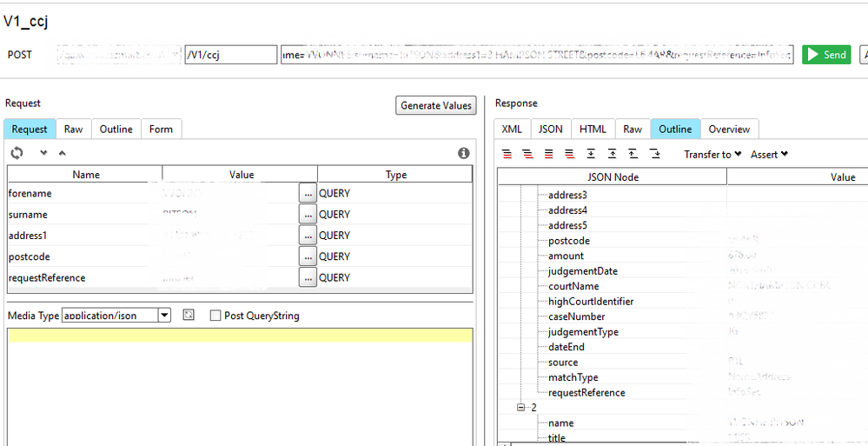Click the down chevron icon in the Request toolbar
868x446 pixels.
point(43,153)
